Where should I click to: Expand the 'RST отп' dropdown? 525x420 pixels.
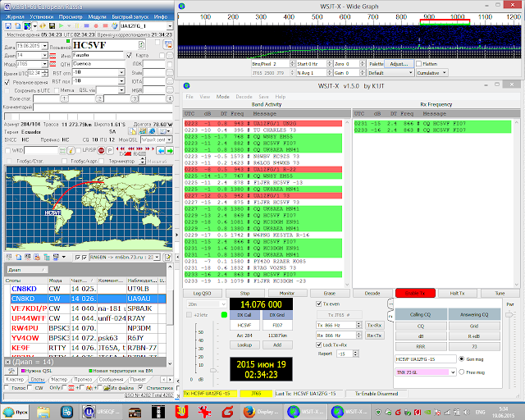click(x=121, y=72)
